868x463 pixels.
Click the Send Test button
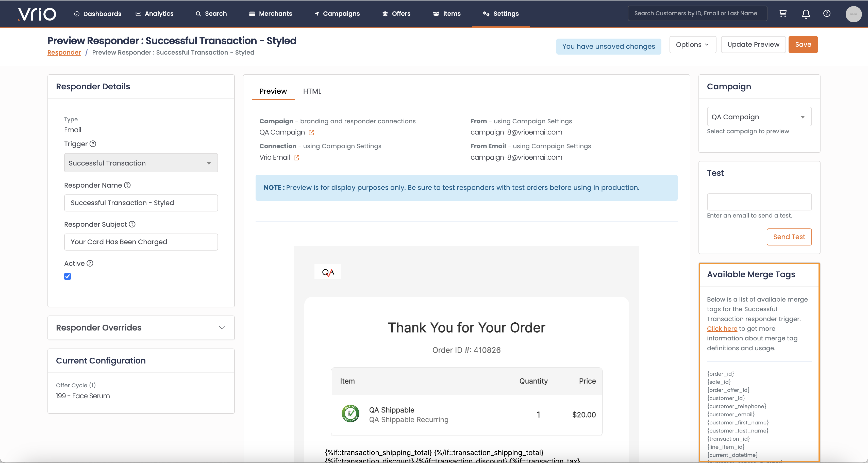[789, 237]
